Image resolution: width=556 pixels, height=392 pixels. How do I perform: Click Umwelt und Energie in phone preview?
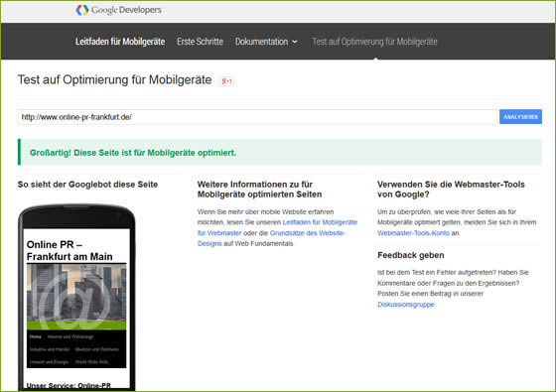[x=49, y=362]
